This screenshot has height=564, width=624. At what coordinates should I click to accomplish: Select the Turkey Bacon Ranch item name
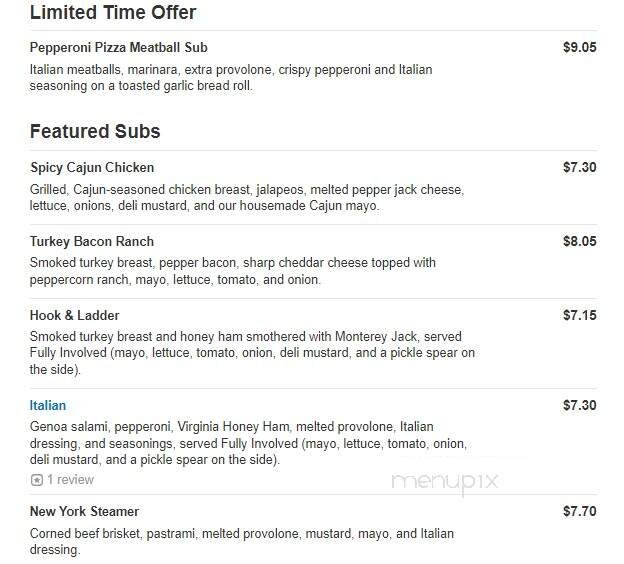(x=92, y=241)
